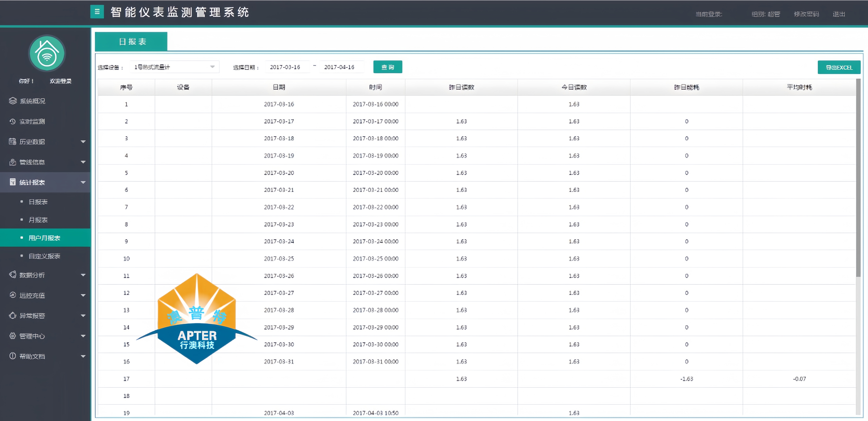Click the 系统概况 layers icon
The width and height of the screenshot is (868, 421).
13,101
